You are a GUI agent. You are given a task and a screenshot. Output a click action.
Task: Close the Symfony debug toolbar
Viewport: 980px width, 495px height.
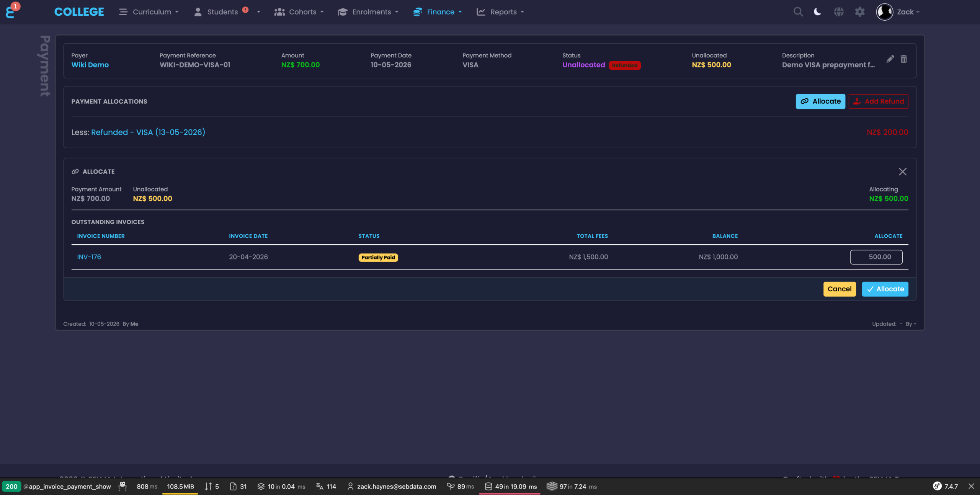pyautogui.click(x=971, y=486)
